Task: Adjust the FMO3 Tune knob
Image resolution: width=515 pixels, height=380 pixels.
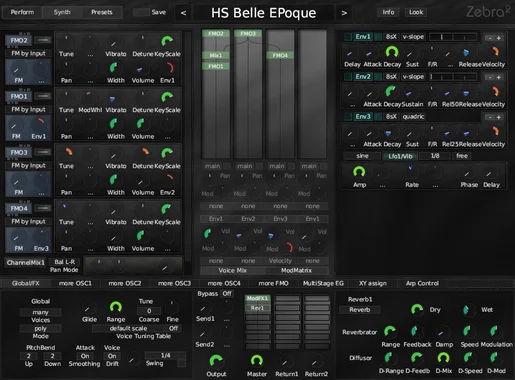Action: pos(68,153)
